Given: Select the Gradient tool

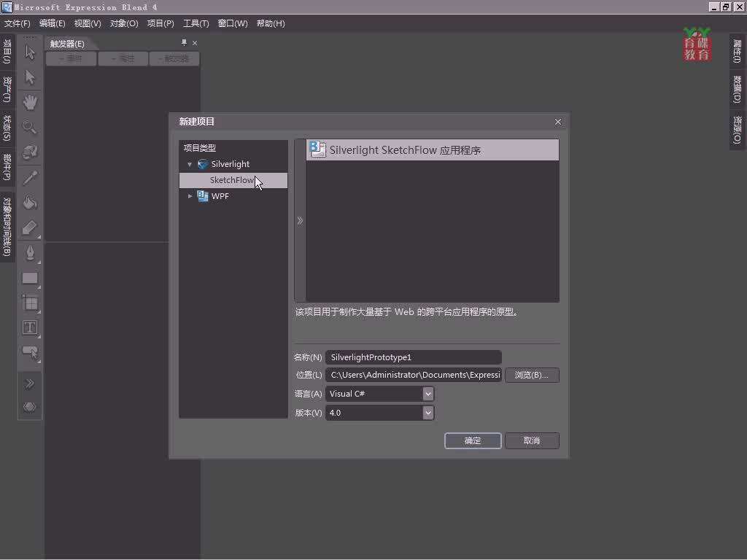Looking at the screenshot, I should tap(30, 228).
